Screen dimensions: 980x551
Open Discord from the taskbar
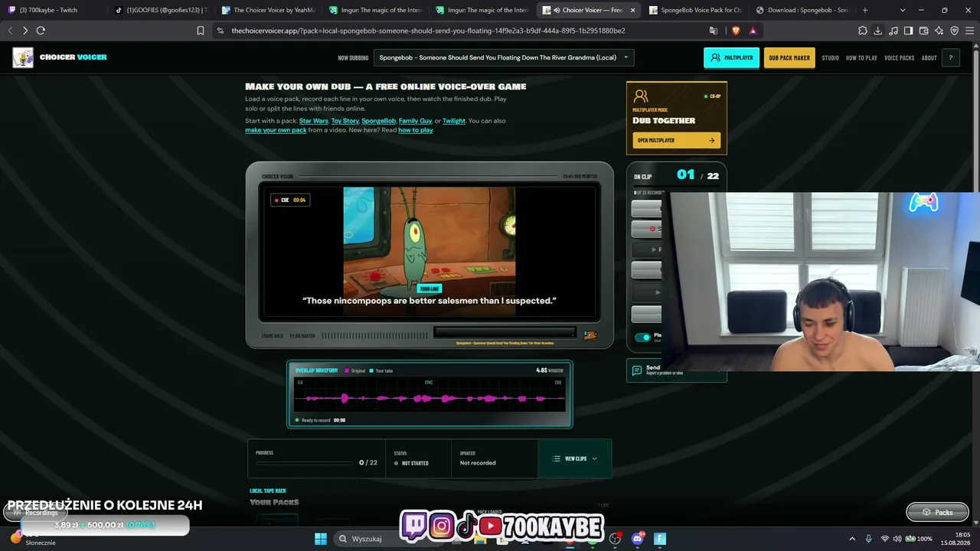(638, 539)
